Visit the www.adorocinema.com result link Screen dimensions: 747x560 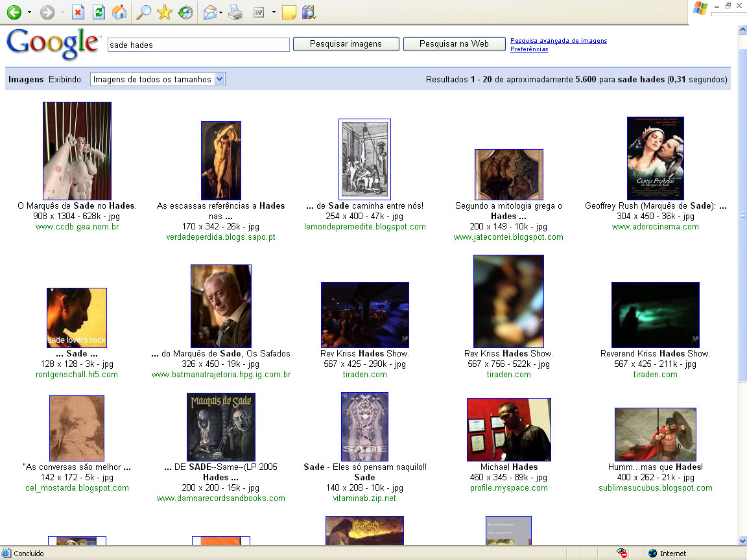pos(655,227)
